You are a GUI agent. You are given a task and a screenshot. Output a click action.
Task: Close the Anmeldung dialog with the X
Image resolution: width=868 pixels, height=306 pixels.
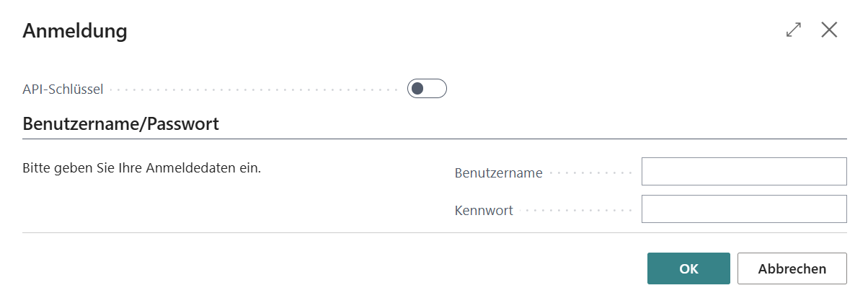click(x=829, y=30)
